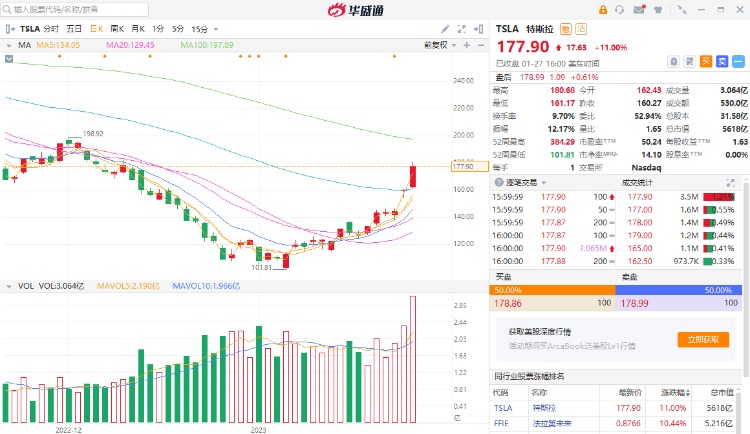Select the 日K daily candlestick tab
Screen dimensions: 750x434
click(x=97, y=29)
